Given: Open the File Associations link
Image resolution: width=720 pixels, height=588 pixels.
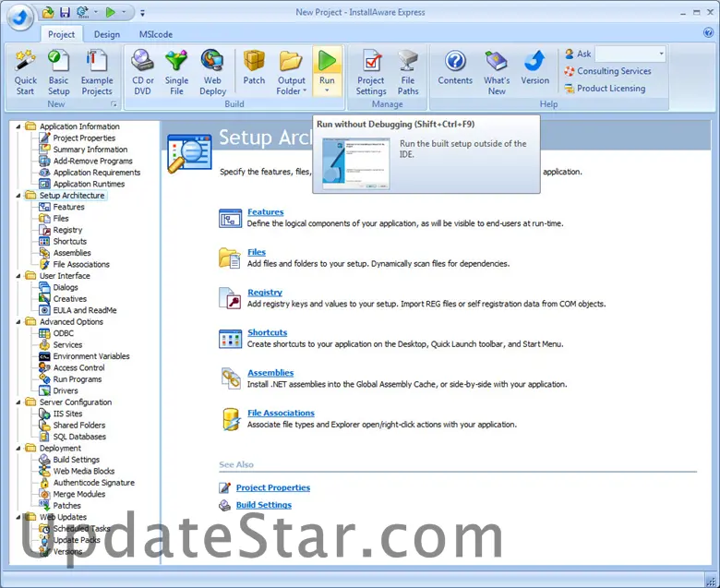Looking at the screenshot, I should tap(281, 413).
